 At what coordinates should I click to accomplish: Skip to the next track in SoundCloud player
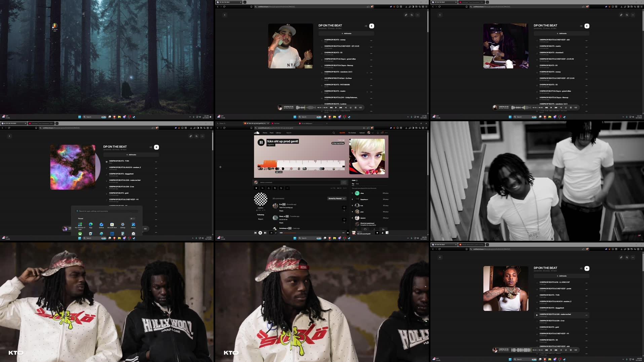(x=265, y=232)
